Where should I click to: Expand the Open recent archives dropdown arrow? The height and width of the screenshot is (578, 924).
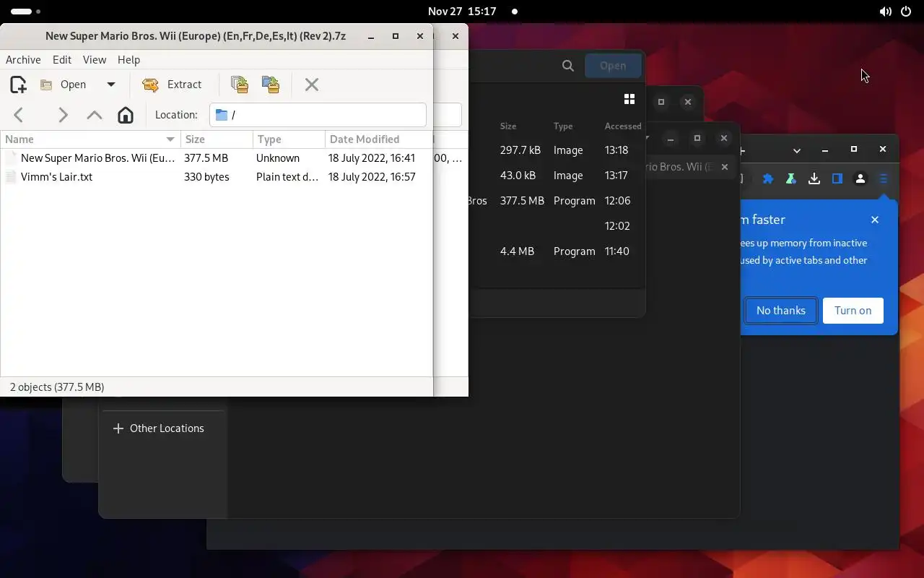(111, 85)
